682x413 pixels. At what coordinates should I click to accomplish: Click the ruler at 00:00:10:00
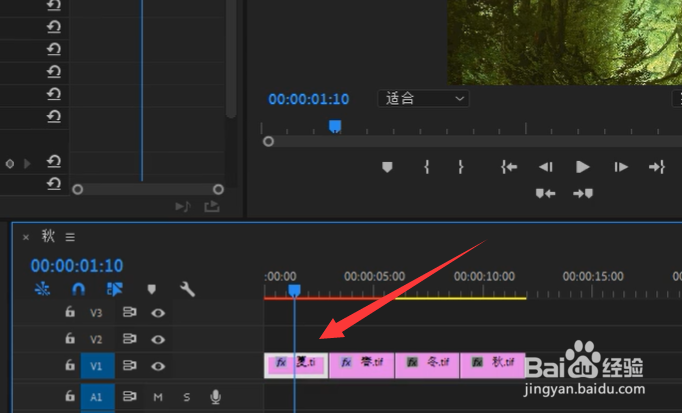point(484,276)
